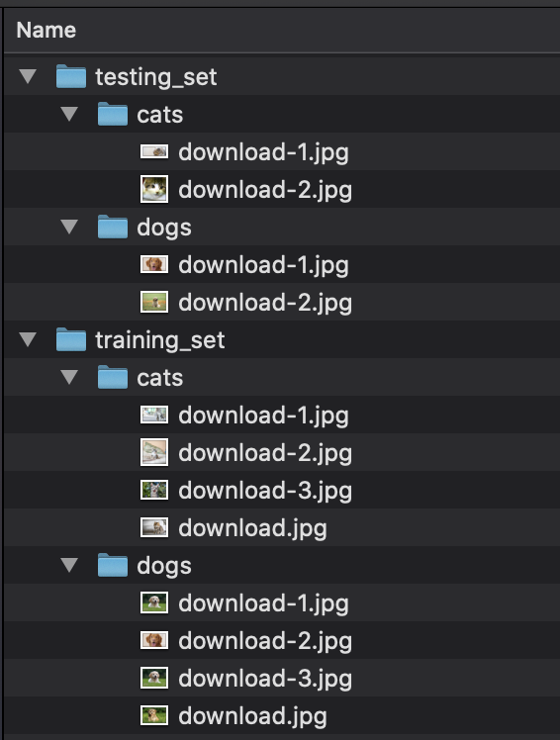560x740 pixels.
Task: Collapse the cats folder triangle under testing_set
Action: (x=69, y=114)
